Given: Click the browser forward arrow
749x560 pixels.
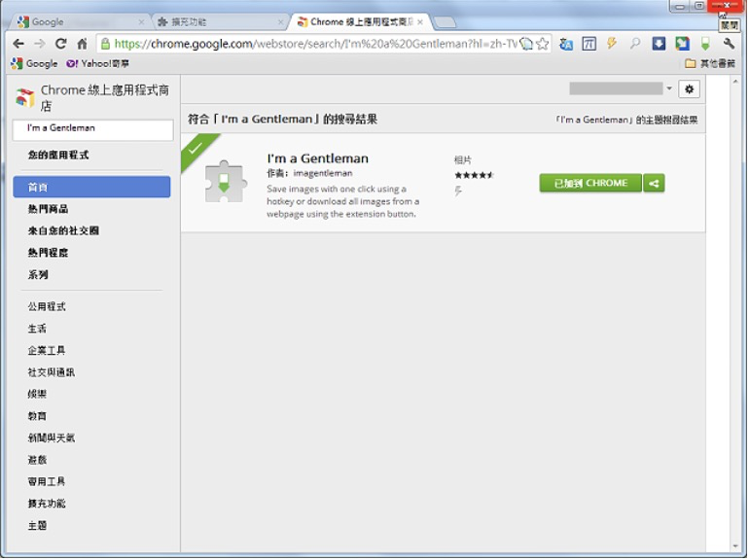Looking at the screenshot, I should click(x=40, y=44).
